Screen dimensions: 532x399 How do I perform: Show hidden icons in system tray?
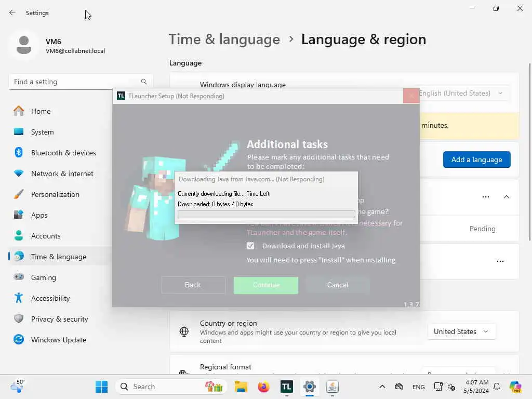pyautogui.click(x=382, y=387)
